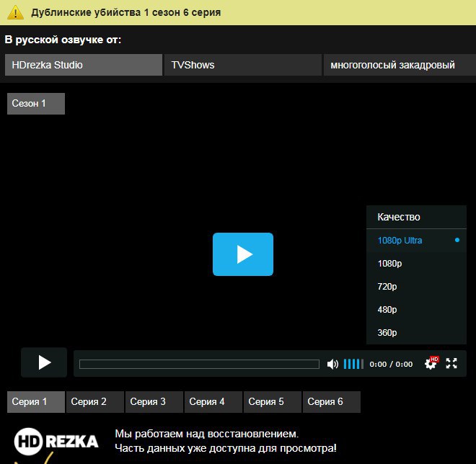
Task: Click the text Мы работаем над восстановлением
Action: [x=207, y=434]
